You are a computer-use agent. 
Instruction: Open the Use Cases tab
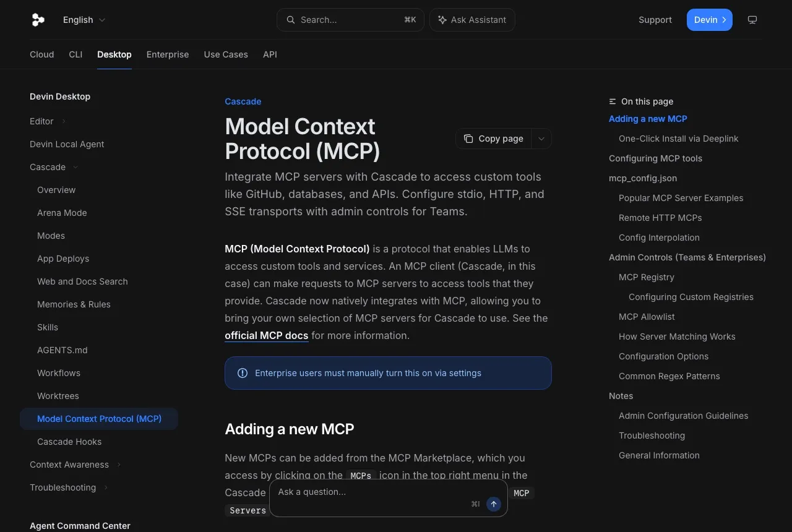[x=226, y=54]
